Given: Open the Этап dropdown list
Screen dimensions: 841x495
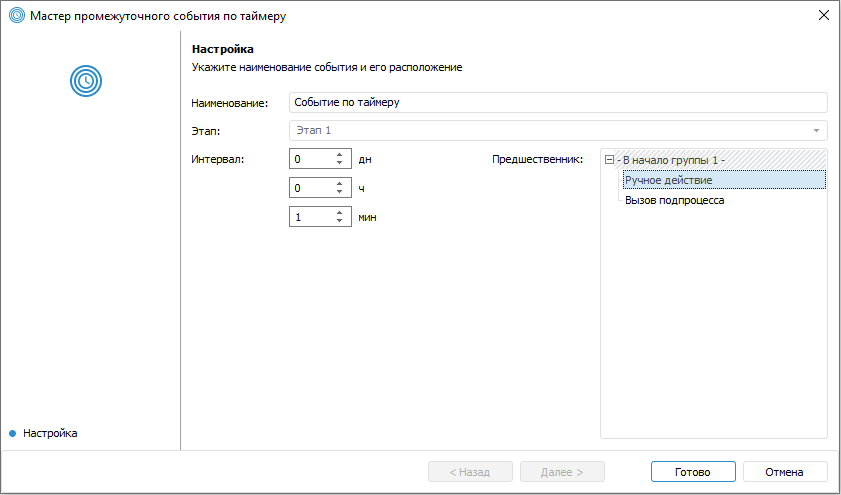Looking at the screenshot, I should pyautogui.click(x=816, y=131).
